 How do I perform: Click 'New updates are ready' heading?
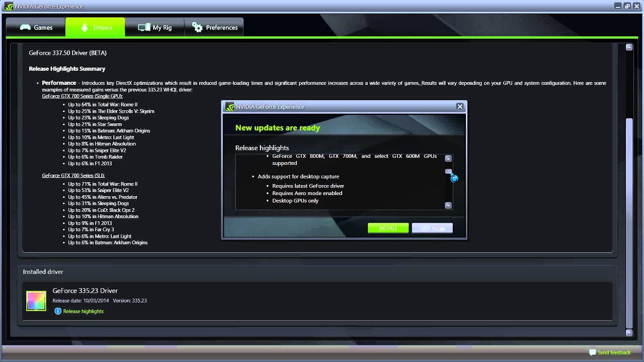pyautogui.click(x=278, y=128)
